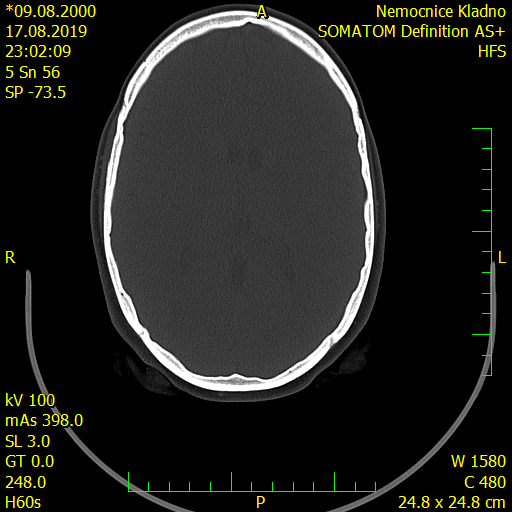
Task: Click the birth date overlay *09.08.2000
Action: point(51,11)
